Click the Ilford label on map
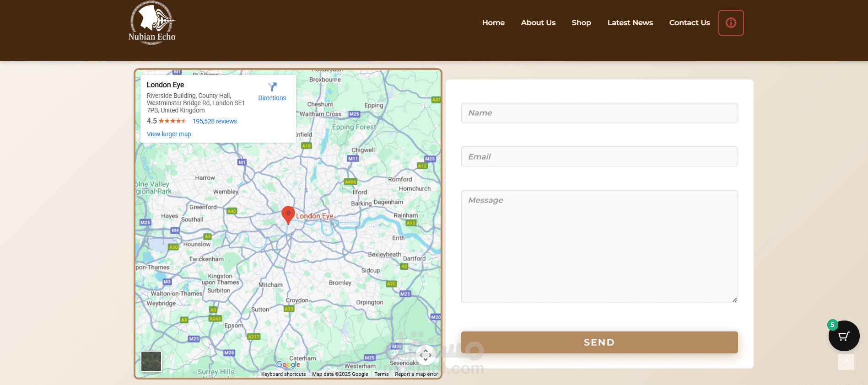The width and height of the screenshot is (868, 385). tap(360, 192)
